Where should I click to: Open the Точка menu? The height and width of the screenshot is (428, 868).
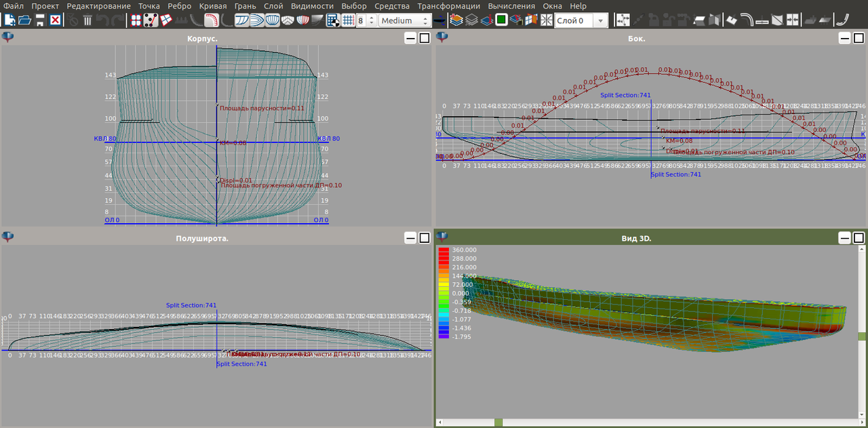tap(149, 6)
